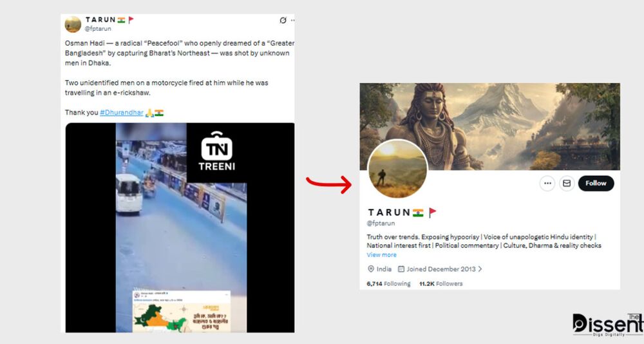This screenshot has height=344, width=644.
Task: Click The Dissent logo watermark
Action: (607, 324)
